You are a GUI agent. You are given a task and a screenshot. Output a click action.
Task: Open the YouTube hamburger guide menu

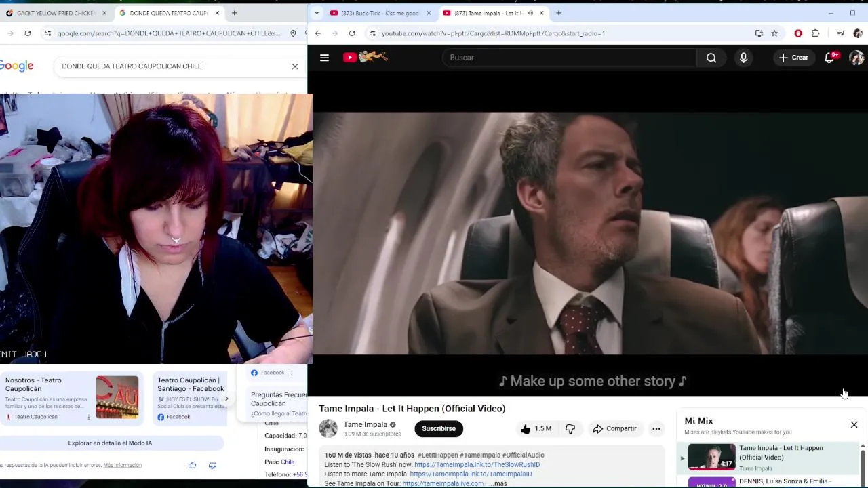pos(324,58)
